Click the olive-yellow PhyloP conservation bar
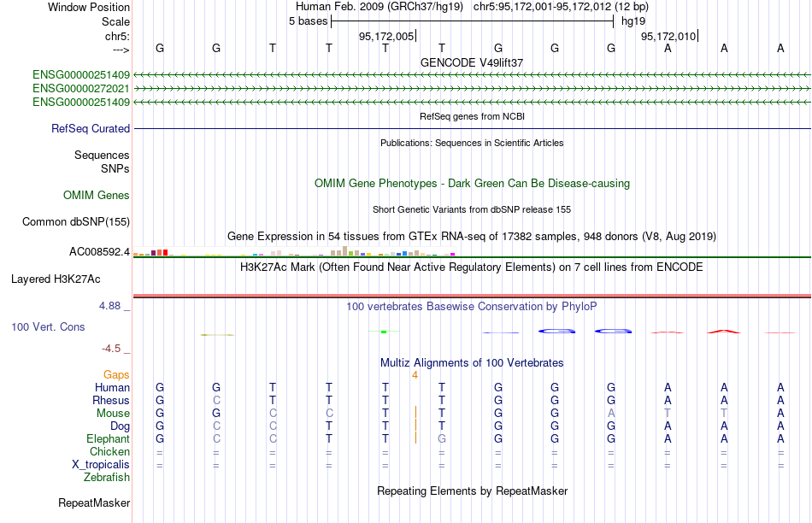812x523 pixels. pyautogui.click(x=217, y=335)
